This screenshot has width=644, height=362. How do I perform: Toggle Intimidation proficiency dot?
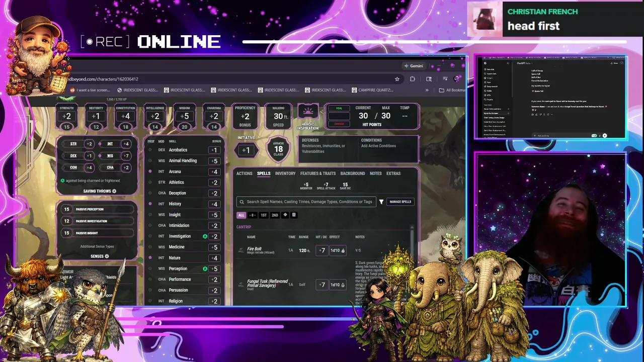(150, 225)
